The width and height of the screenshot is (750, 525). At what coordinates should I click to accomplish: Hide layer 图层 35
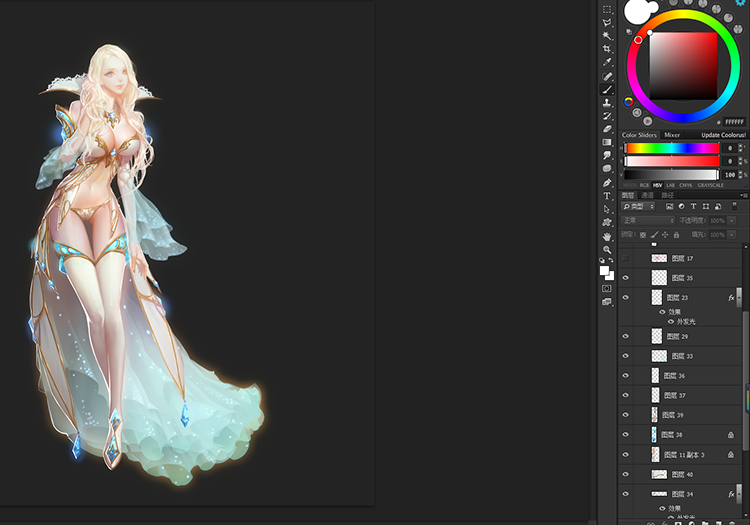[x=626, y=278]
